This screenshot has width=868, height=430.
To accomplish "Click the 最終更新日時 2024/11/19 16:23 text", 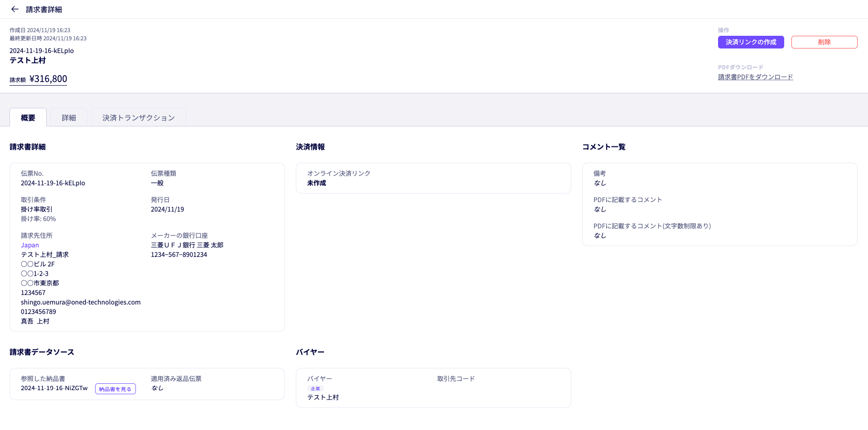I will point(48,39).
